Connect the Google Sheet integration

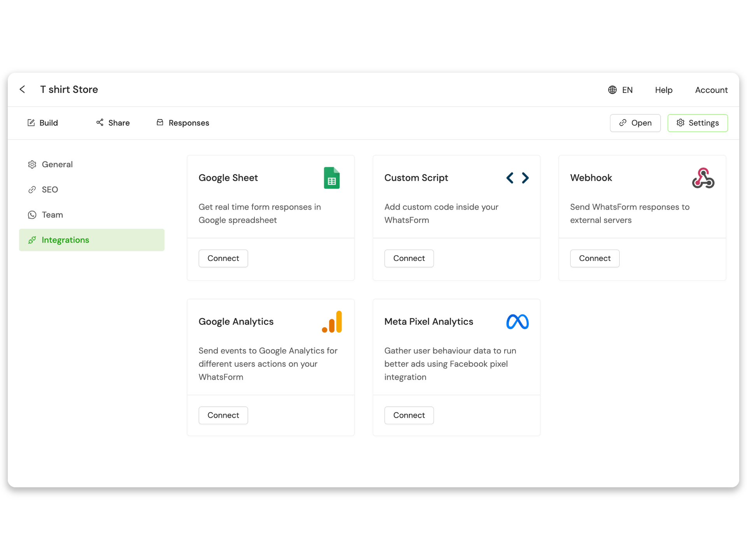(x=223, y=259)
